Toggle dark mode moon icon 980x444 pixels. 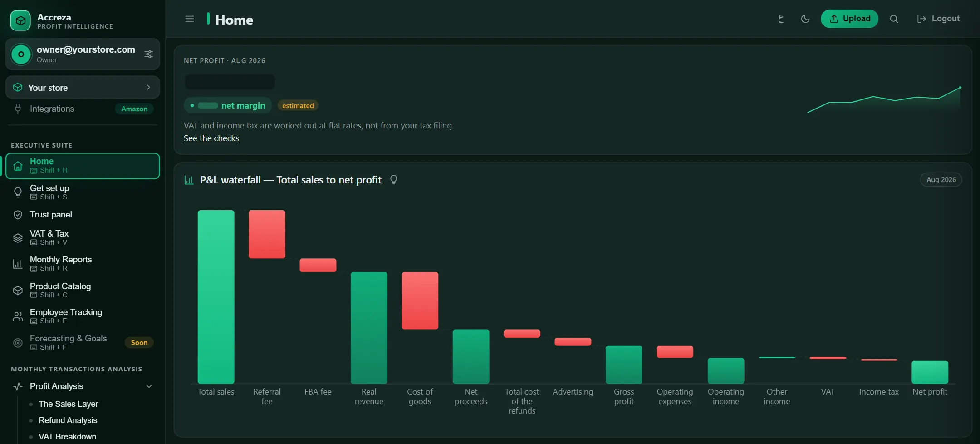coord(805,19)
